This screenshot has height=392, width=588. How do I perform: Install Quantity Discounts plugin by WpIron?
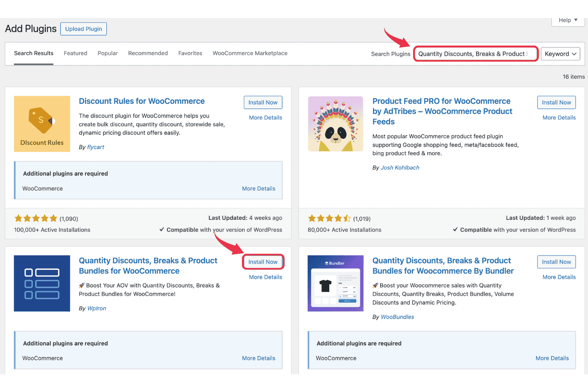click(263, 262)
